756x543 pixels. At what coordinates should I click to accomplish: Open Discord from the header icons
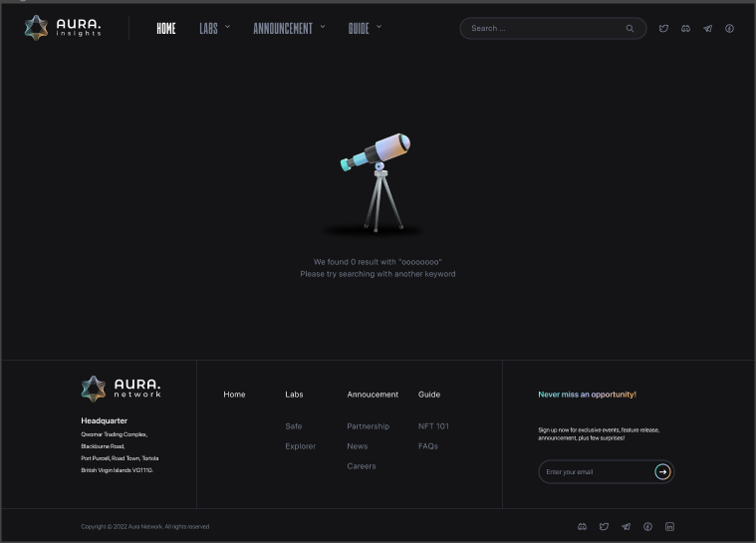pos(685,29)
